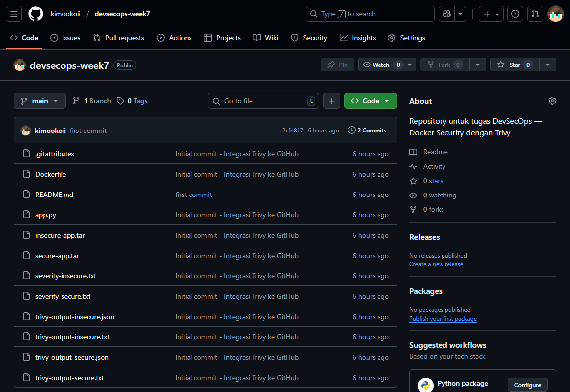This screenshot has width=570, height=392.
Task: Toggle Watch notifications for repository
Action: 381,65
